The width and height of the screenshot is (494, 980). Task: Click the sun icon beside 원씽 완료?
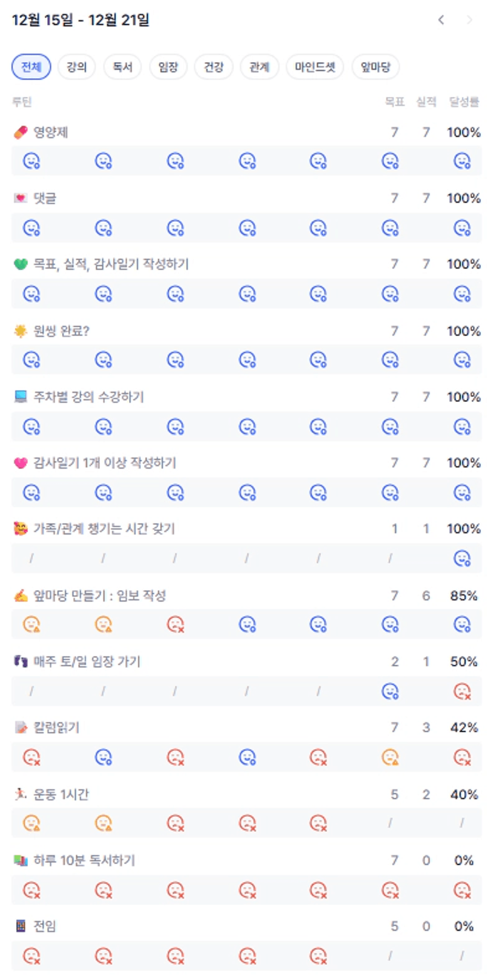point(21,331)
